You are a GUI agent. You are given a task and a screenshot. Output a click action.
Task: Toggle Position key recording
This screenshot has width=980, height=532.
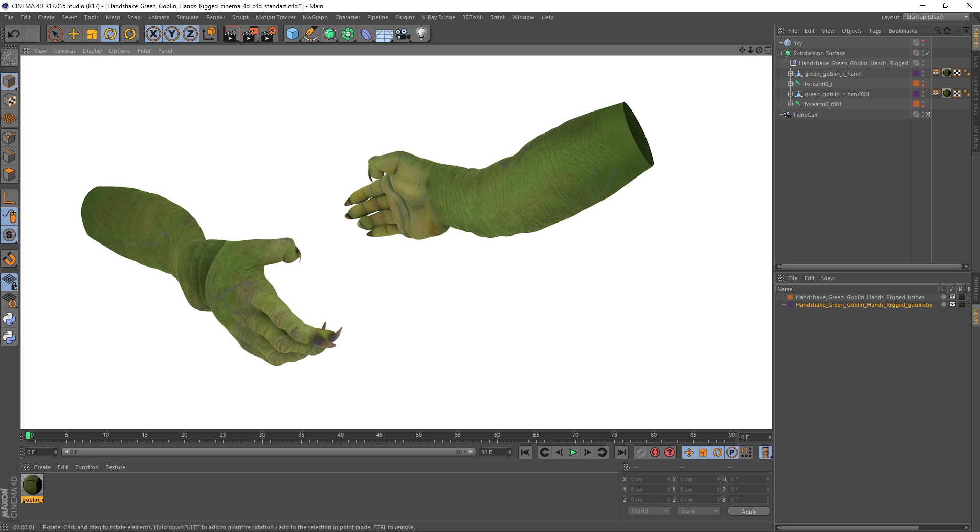pyautogui.click(x=689, y=452)
